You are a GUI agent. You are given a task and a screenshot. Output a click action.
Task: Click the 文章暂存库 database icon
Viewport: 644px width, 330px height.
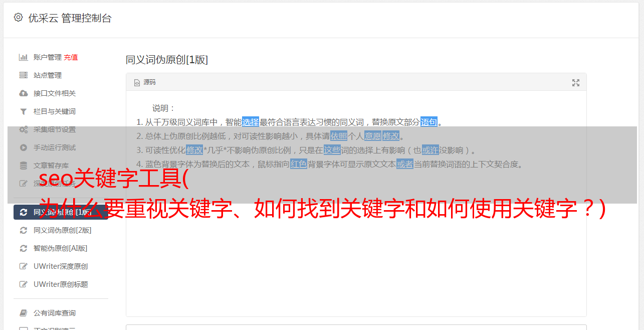coord(23,166)
